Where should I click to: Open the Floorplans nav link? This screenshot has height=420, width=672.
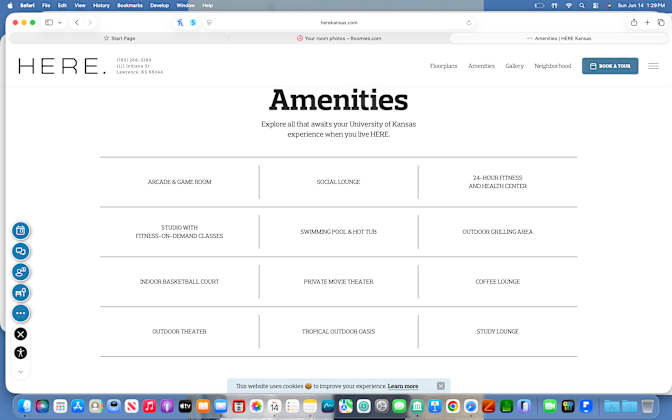(444, 66)
